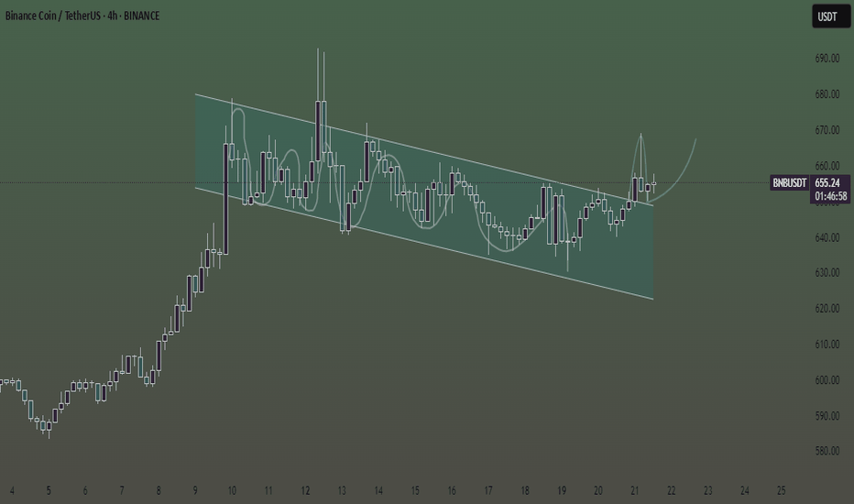Click the 580.00 price axis label
Viewport: 854px width, 504px height.
pyautogui.click(x=827, y=451)
